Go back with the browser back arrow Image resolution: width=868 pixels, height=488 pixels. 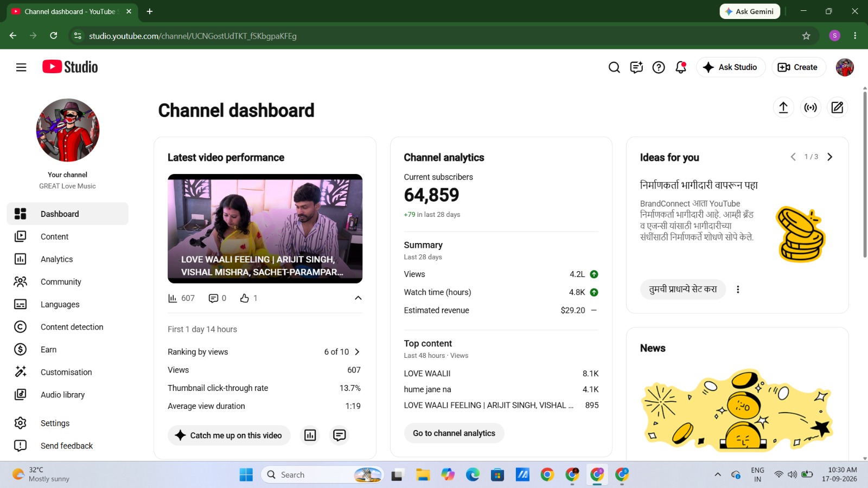tap(13, 36)
